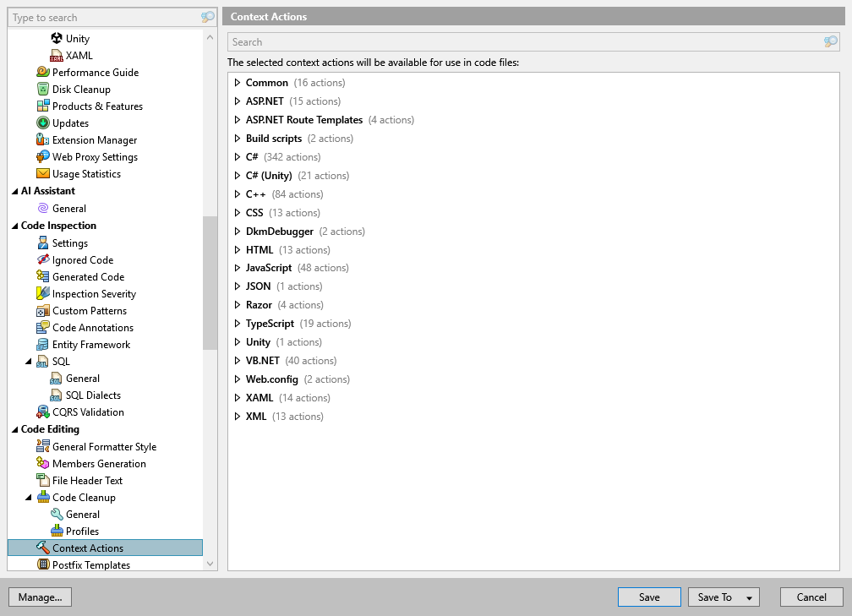Expand the C# actions group
This screenshot has height=616, width=852.
238,156
